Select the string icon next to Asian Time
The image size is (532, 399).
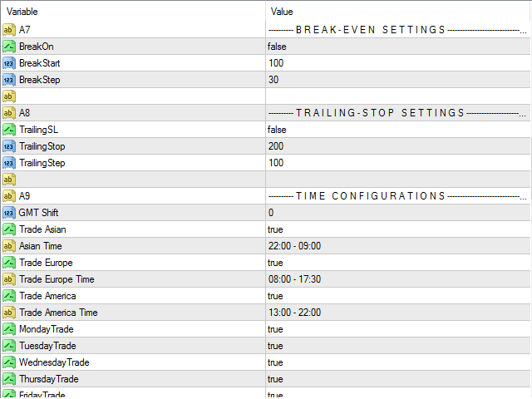coord(9,246)
